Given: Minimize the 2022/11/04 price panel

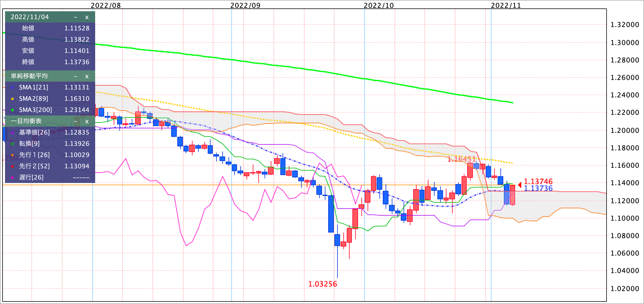Looking at the screenshot, I should coord(75,17).
